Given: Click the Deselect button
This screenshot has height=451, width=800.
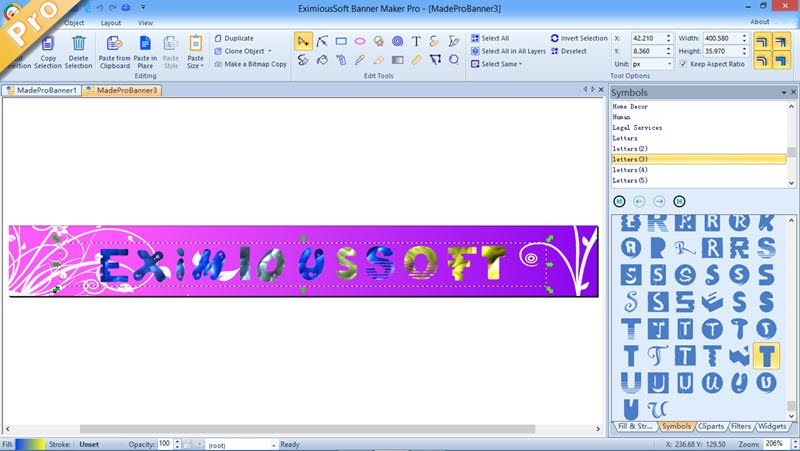Looking at the screenshot, I should tap(568, 52).
